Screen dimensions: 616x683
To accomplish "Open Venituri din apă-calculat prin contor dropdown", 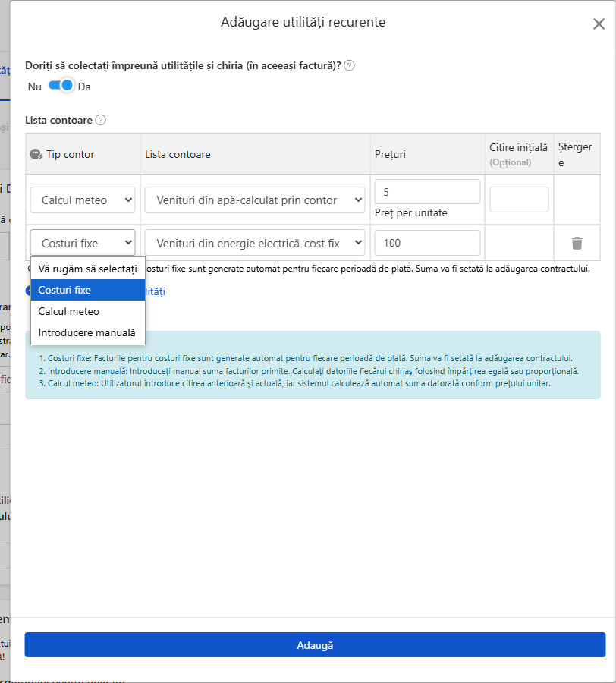I will [255, 200].
